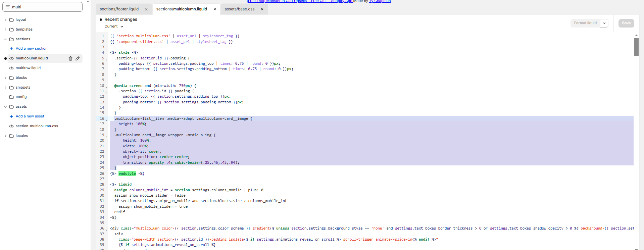
Task: Fold the div block at line 36
Action: tap(106, 229)
